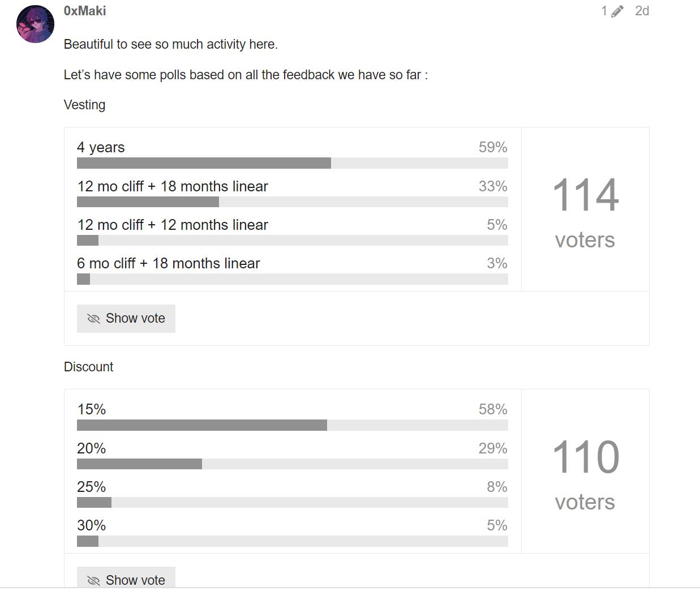Select the 15% discount option

(x=92, y=409)
